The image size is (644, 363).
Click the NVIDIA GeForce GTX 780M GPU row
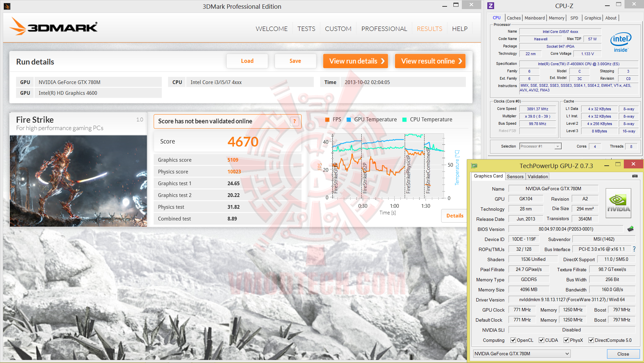click(89, 82)
